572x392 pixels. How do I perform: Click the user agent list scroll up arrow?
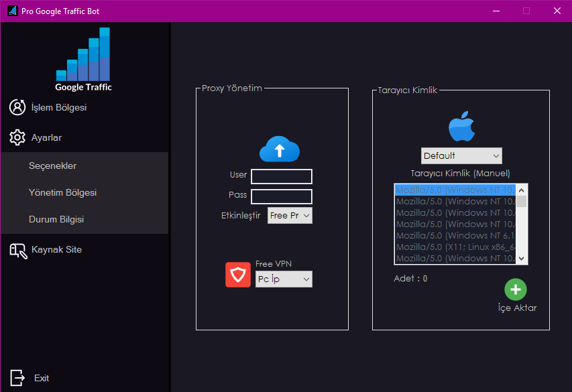(x=521, y=190)
